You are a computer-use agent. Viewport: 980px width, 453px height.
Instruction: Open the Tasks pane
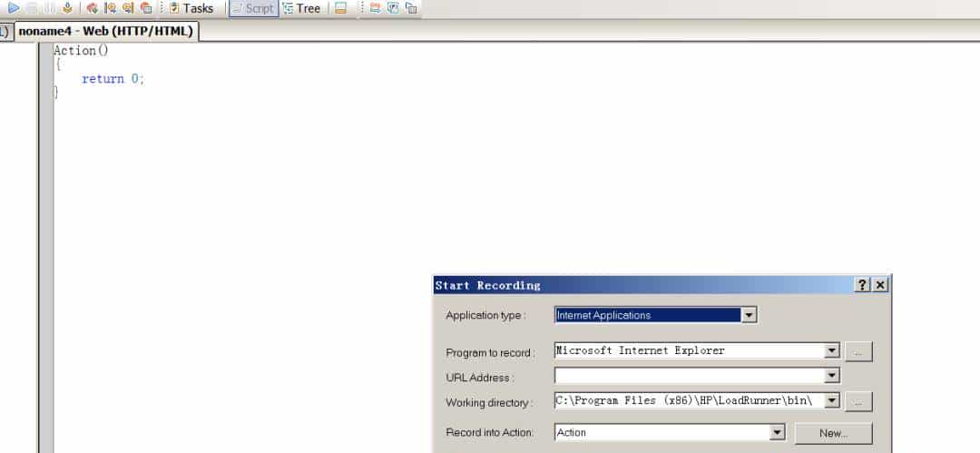(x=191, y=8)
